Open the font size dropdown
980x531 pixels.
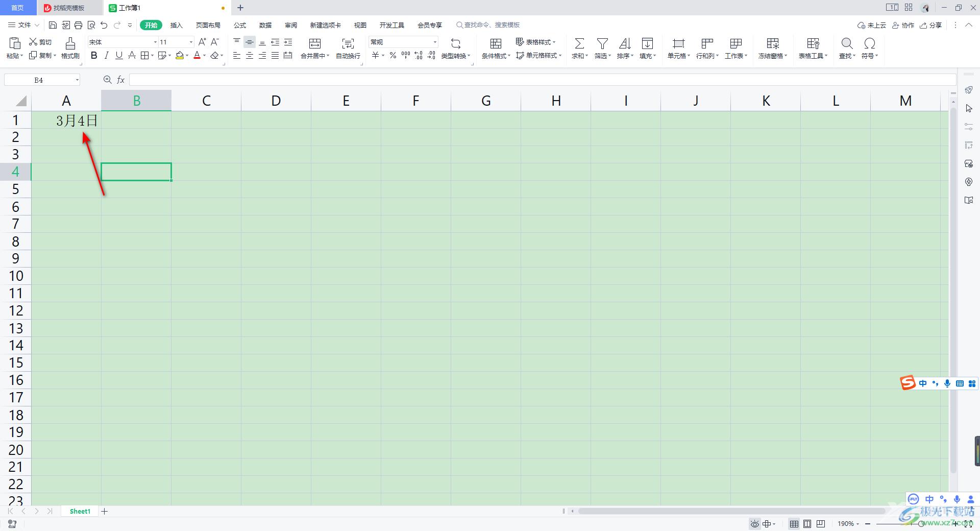[191, 42]
